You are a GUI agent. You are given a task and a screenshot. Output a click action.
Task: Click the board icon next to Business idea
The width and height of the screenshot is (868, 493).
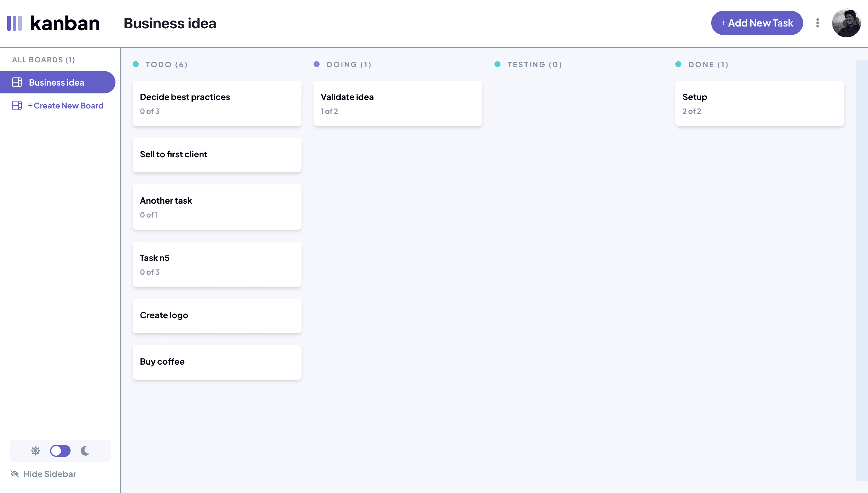[x=17, y=82]
